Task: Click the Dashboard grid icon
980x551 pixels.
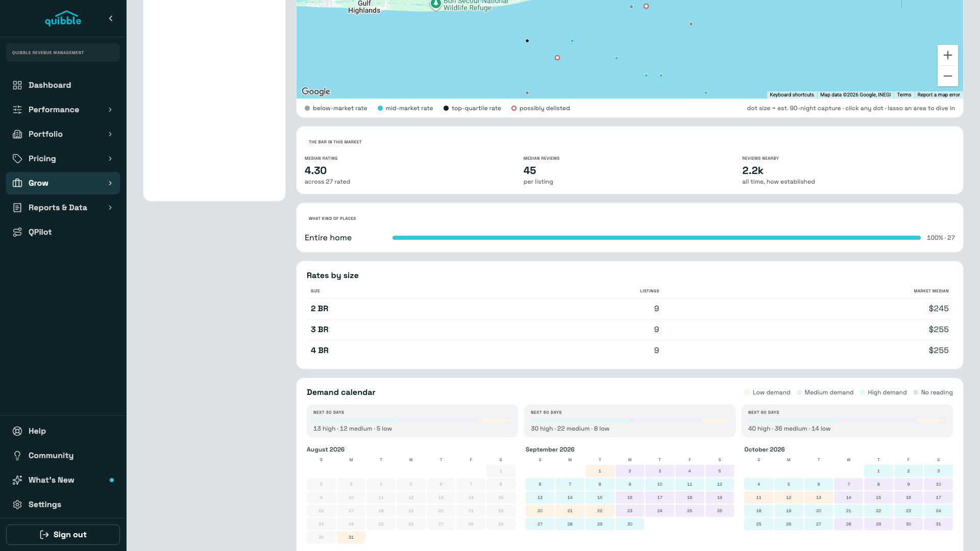Action: (x=17, y=85)
